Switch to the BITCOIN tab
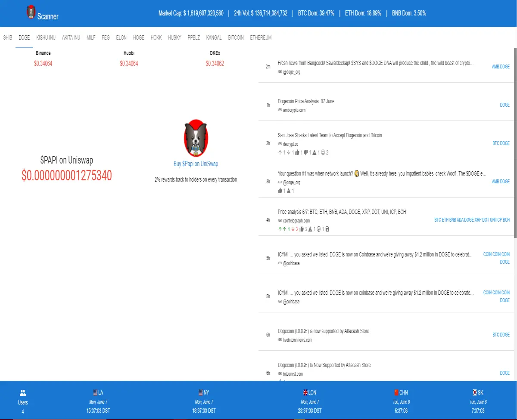The width and height of the screenshot is (517, 420). (x=236, y=37)
